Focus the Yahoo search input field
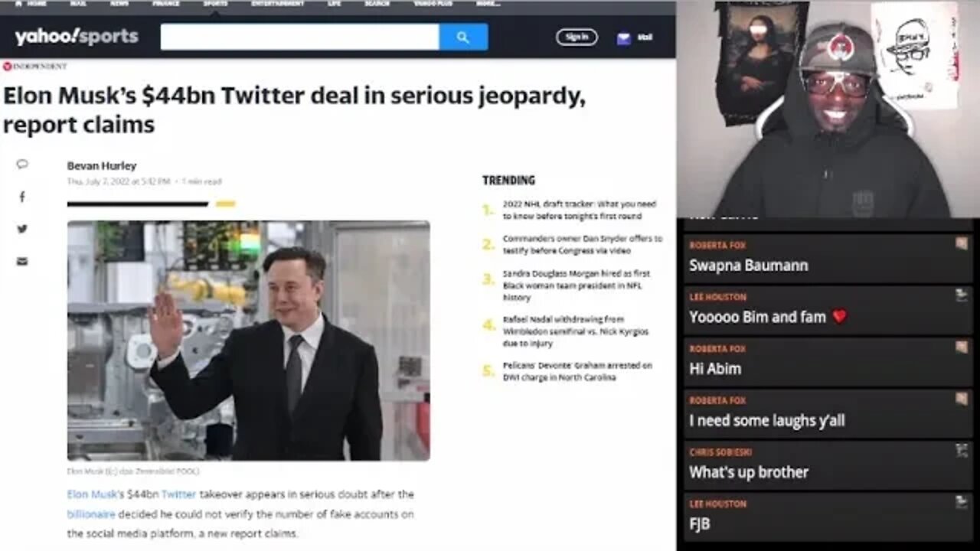Image resolution: width=980 pixels, height=551 pixels. pos(299,37)
